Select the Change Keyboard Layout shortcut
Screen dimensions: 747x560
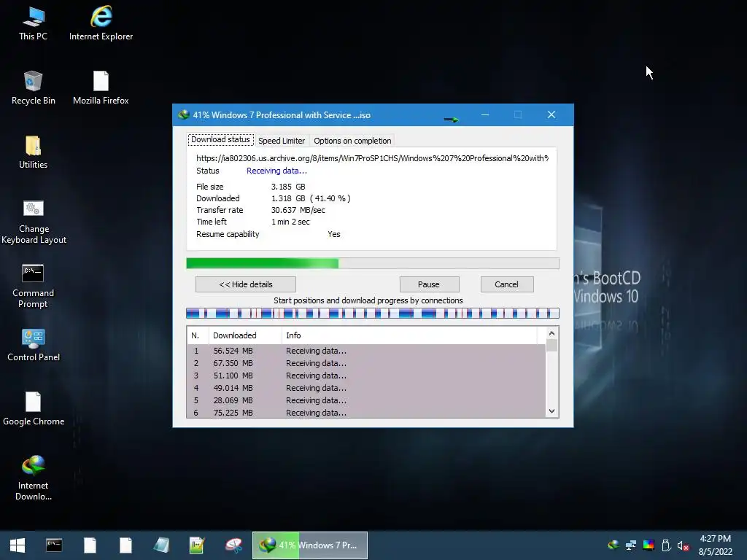pos(34,222)
